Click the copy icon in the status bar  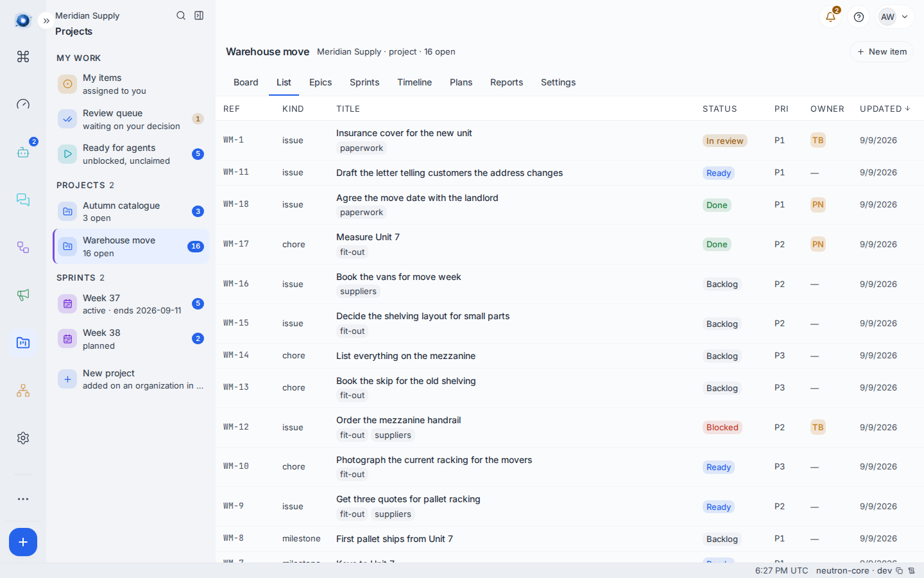click(x=900, y=571)
